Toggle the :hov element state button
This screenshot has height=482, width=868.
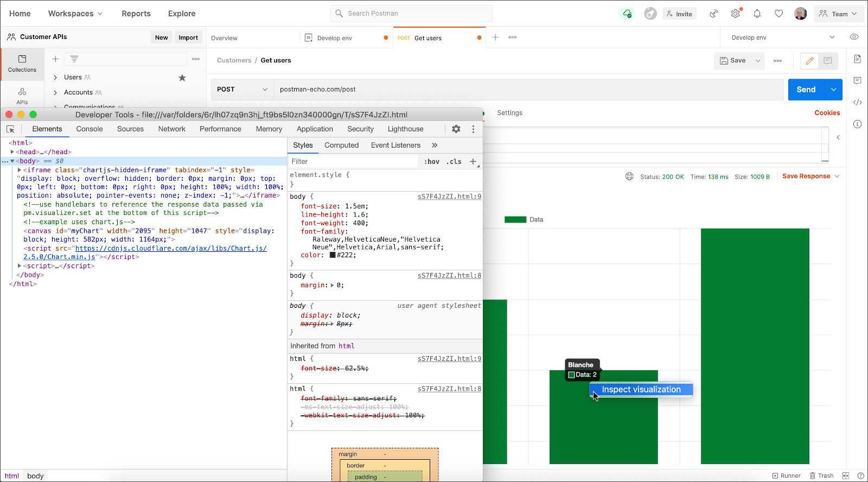click(432, 162)
